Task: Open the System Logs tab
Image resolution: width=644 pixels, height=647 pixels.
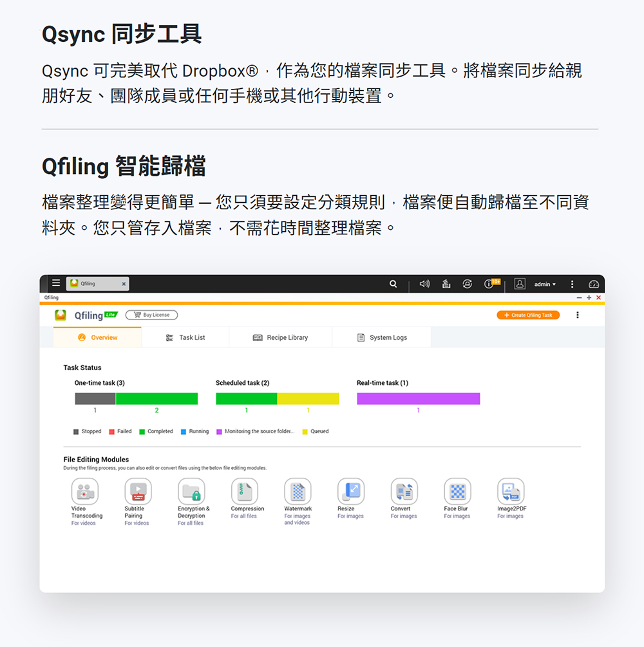Action: coord(382,337)
